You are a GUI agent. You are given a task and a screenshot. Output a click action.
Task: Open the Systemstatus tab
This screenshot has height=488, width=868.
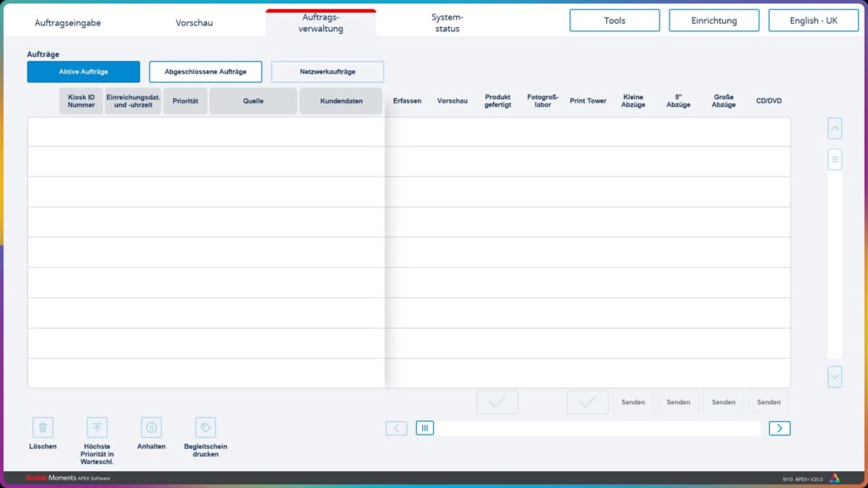(x=447, y=23)
